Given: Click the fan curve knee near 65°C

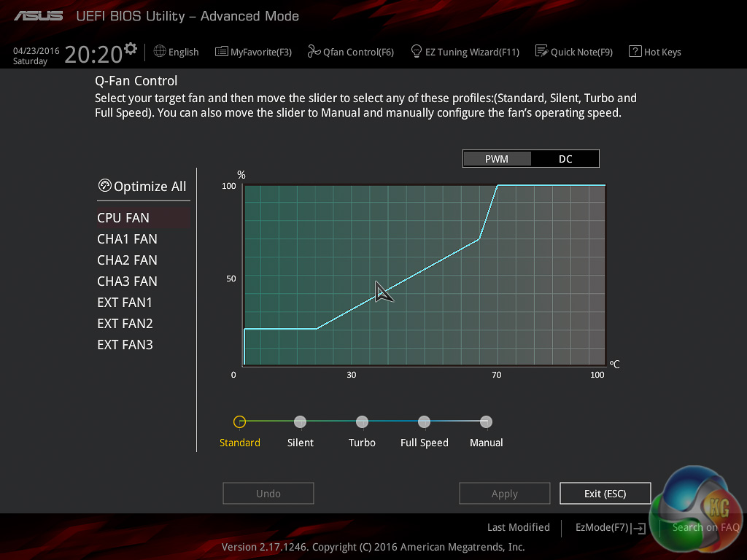Looking at the screenshot, I should click(479, 239).
